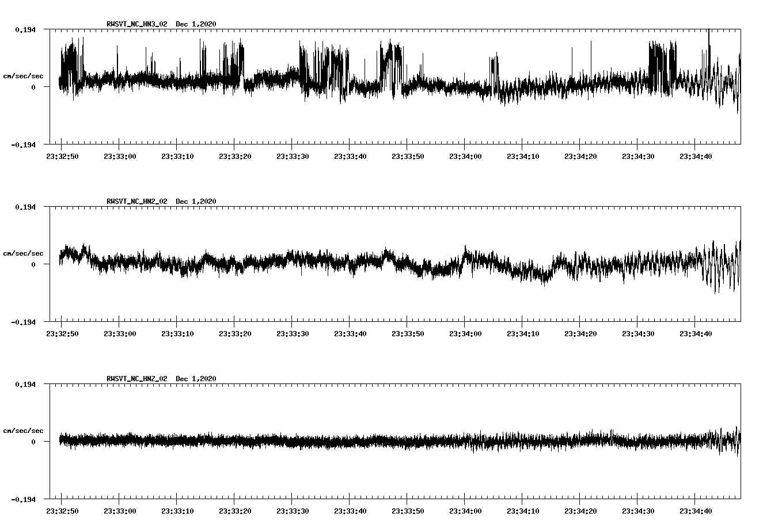This screenshot has height=532, width=782.
Task: Click the cm/sec/sec unit label on top plot
Action: pos(24,74)
